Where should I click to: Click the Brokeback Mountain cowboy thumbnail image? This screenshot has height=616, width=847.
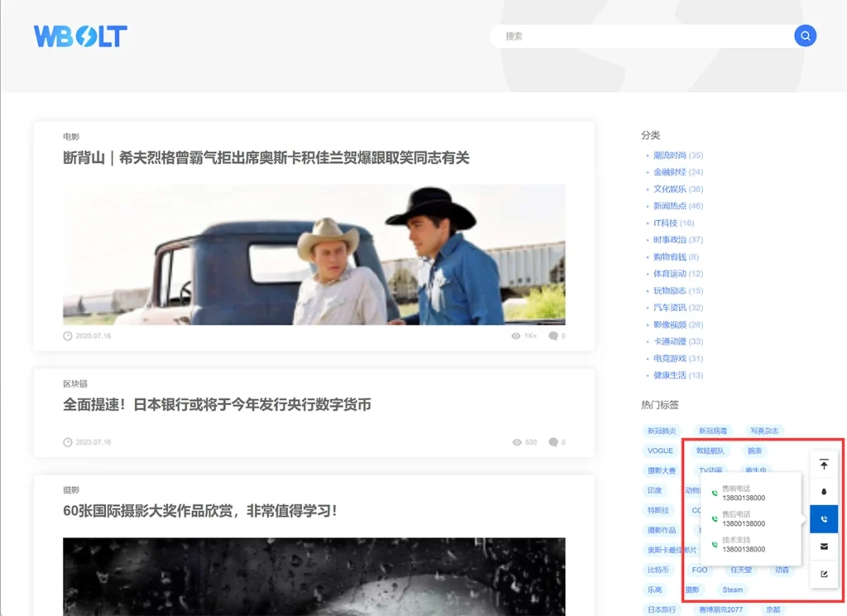313,255
